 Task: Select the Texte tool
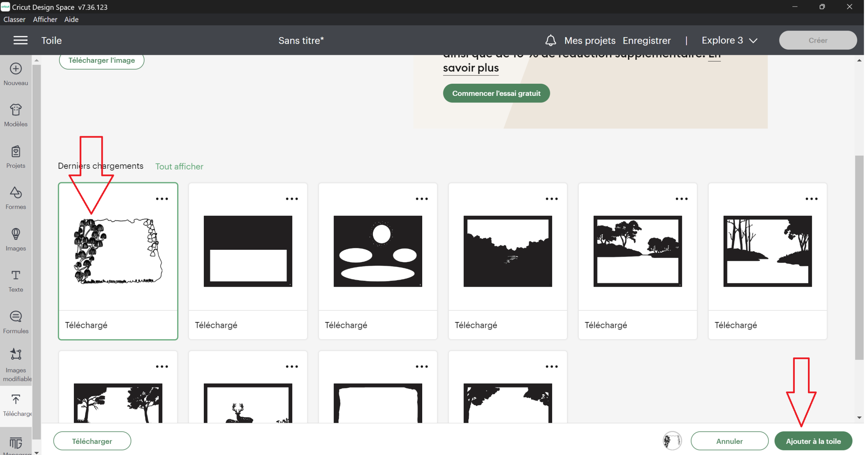[16, 281]
